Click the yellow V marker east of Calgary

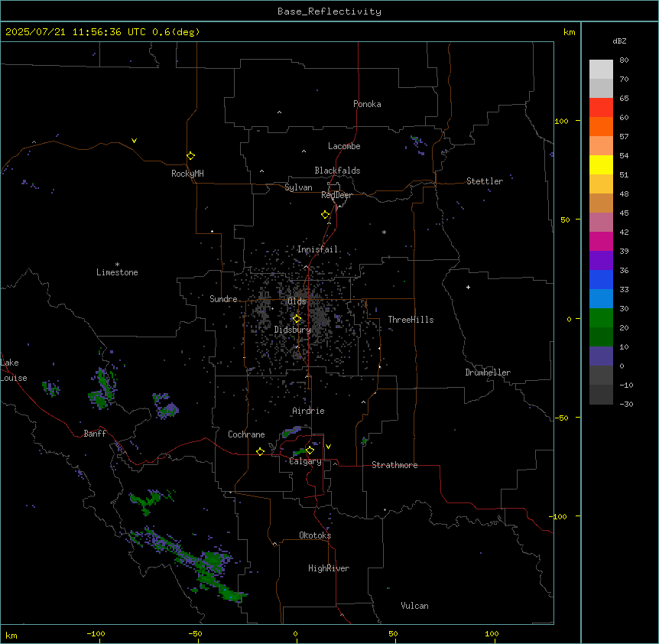[x=328, y=447]
